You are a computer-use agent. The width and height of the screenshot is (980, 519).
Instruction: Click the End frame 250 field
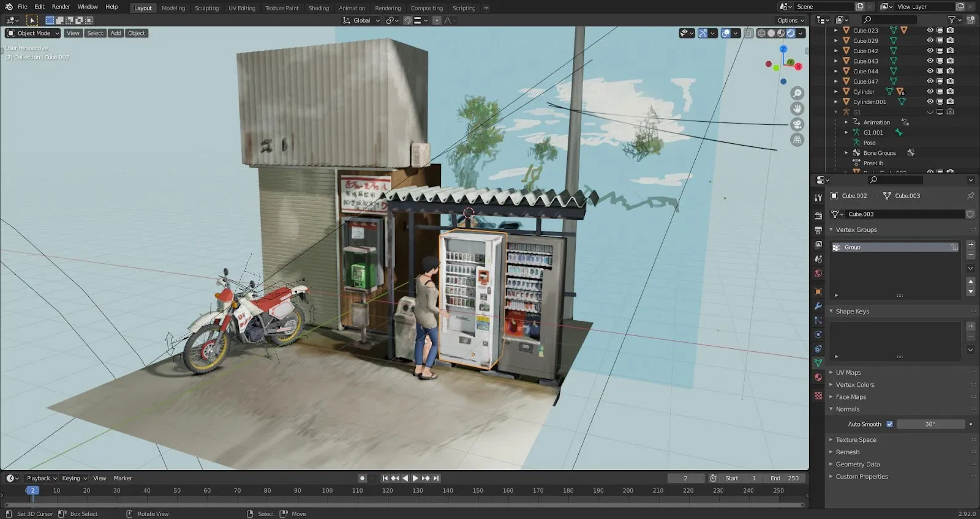pyautogui.click(x=785, y=478)
